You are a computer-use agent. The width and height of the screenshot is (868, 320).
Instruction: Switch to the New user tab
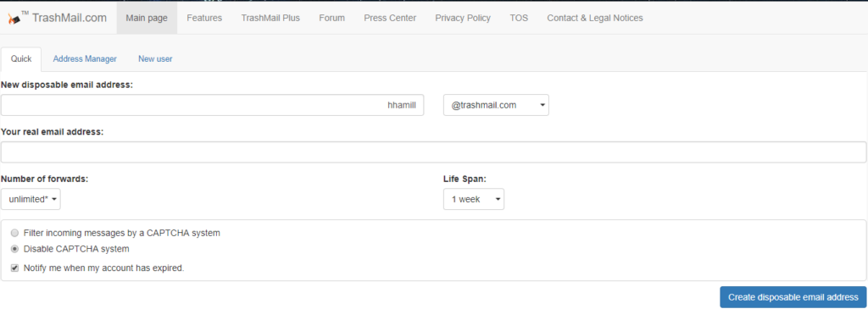(155, 58)
